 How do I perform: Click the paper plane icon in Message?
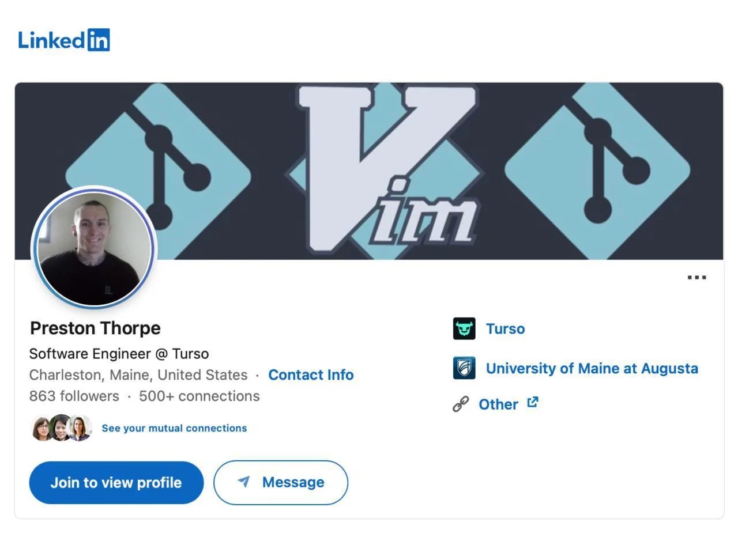pos(244,482)
